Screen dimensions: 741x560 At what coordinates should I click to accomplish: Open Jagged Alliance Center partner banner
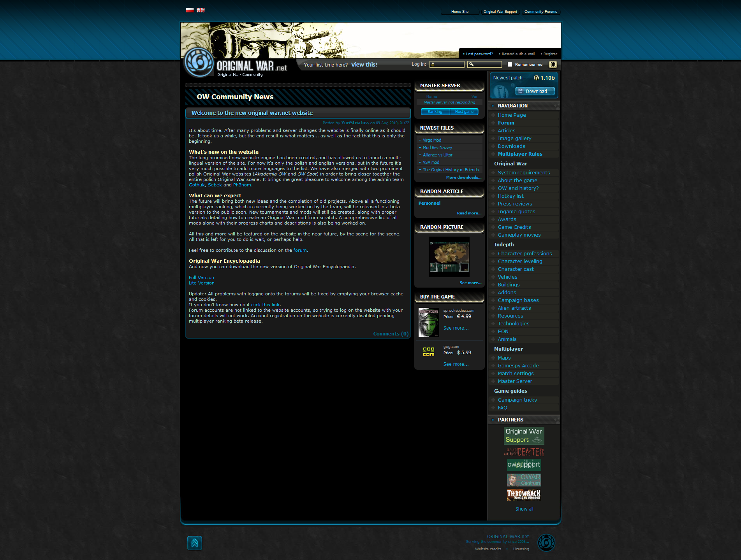pyautogui.click(x=524, y=452)
